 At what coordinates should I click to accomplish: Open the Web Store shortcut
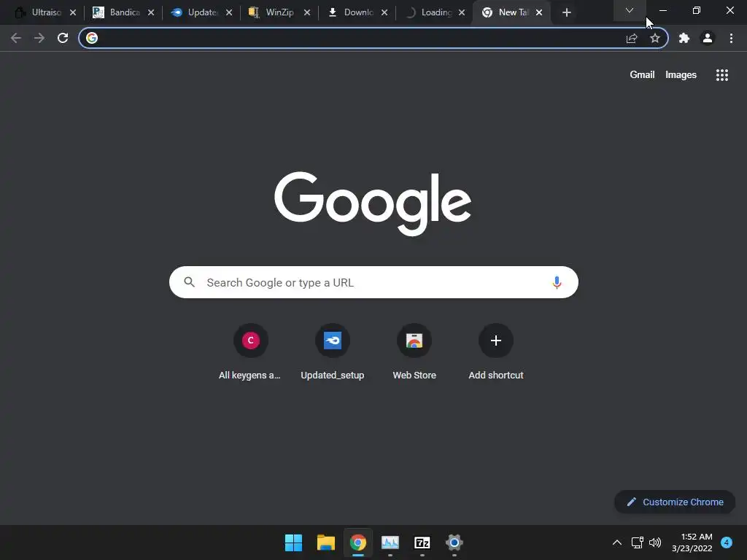[x=414, y=352]
